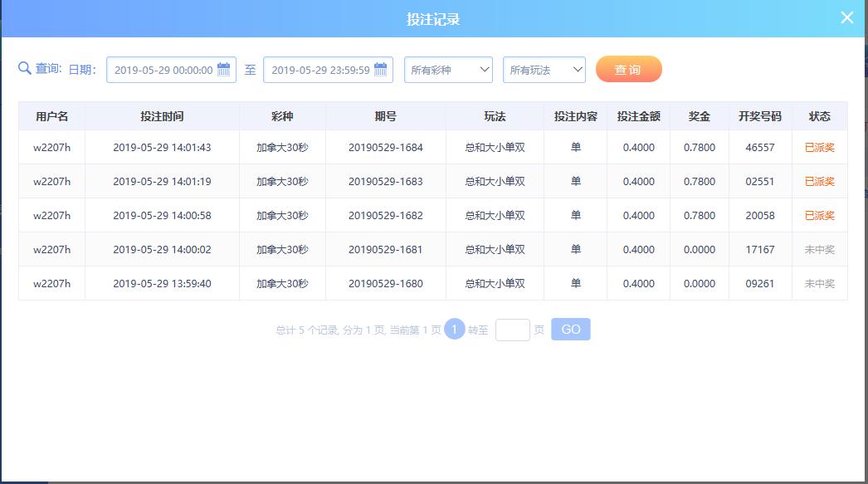Click 未中奖 status in row 20190529-1681

(x=819, y=249)
